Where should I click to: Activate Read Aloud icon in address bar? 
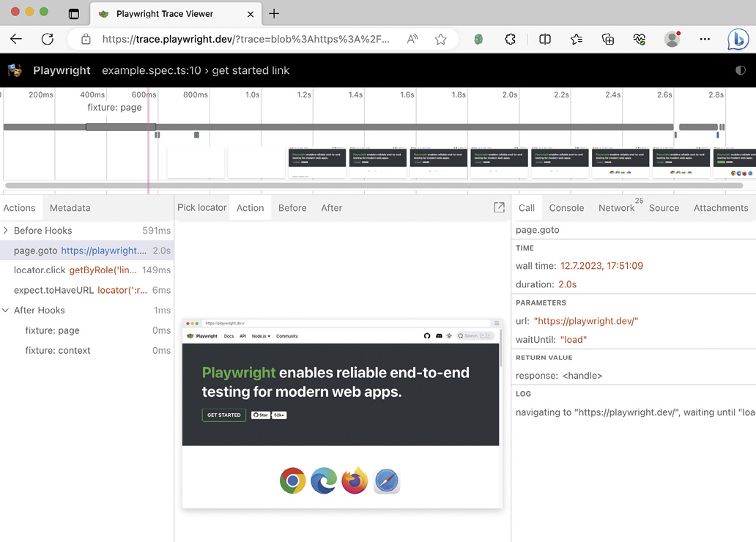click(412, 39)
